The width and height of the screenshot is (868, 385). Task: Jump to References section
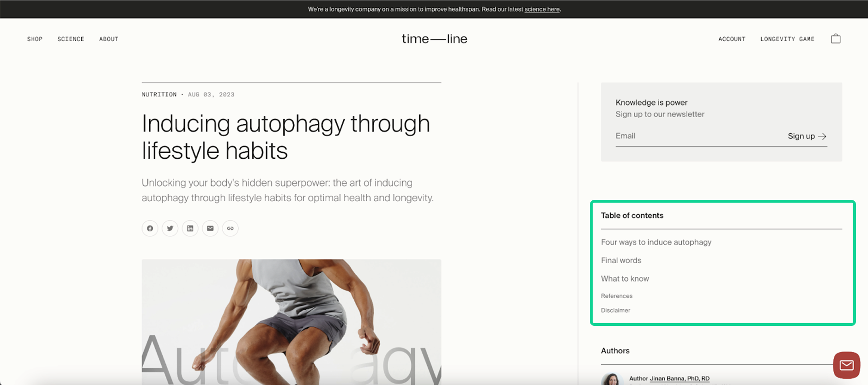point(617,296)
